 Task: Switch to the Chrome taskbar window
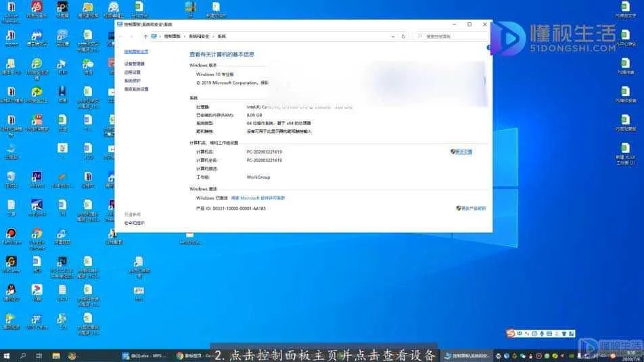[193, 356]
